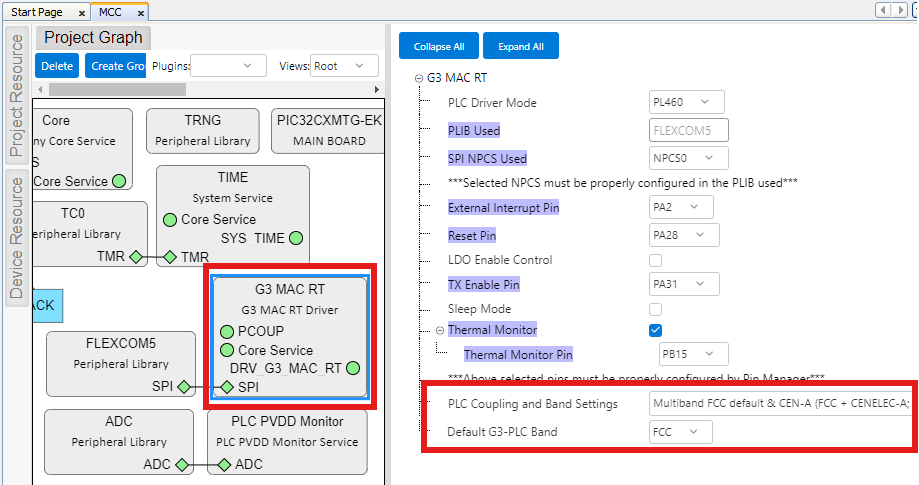Click the Collapse All button
Viewport: 919px width, 485px height.
tap(438, 46)
